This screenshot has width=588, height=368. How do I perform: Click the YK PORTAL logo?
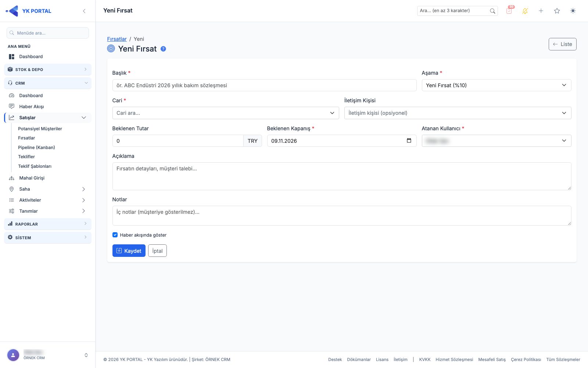point(29,11)
